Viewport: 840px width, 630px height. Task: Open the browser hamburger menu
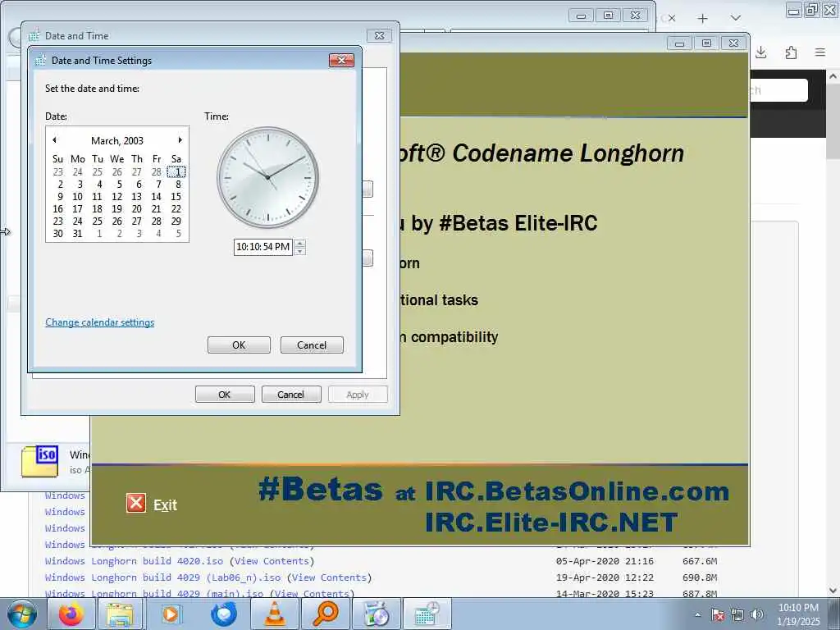(x=820, y=52)
